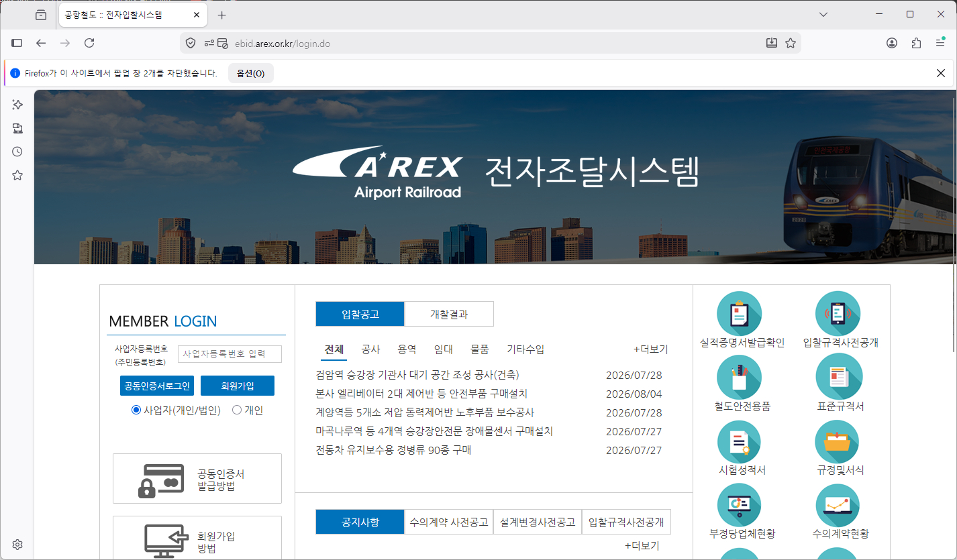Open notice 전동차 유지보수용 정병류 90종 구매

(x=394, y=450)
